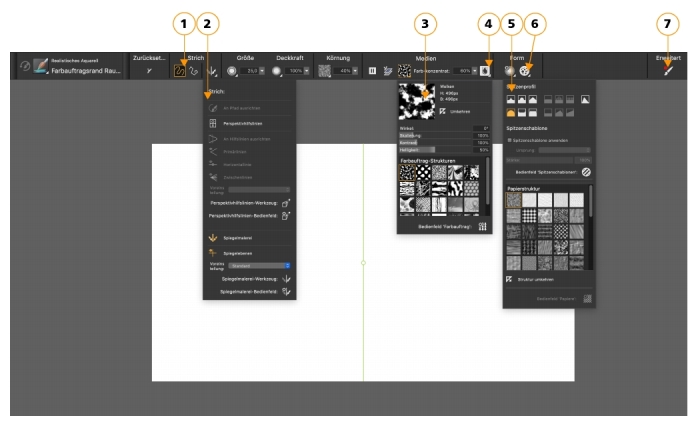Select the first Papierstruktur thumbnail

click(x=514, y=200)
